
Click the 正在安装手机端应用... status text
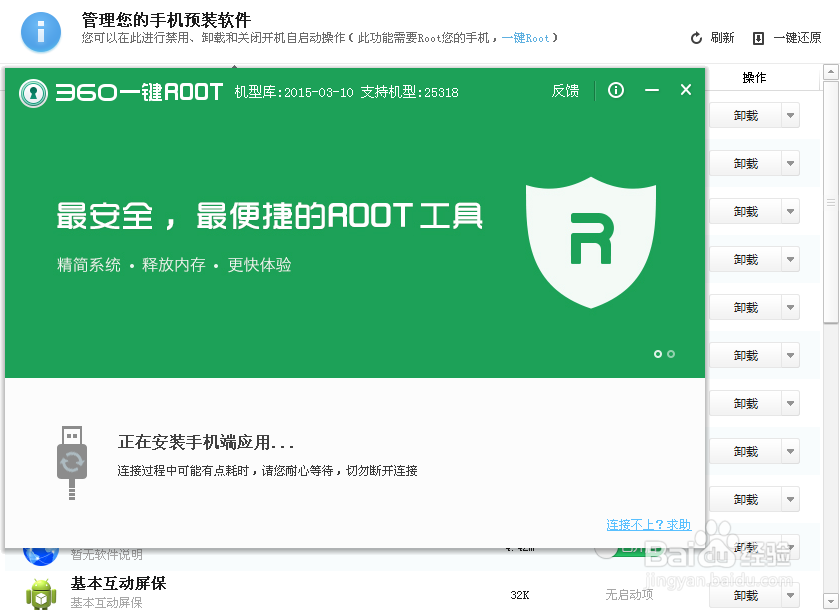tap(206, 442)
